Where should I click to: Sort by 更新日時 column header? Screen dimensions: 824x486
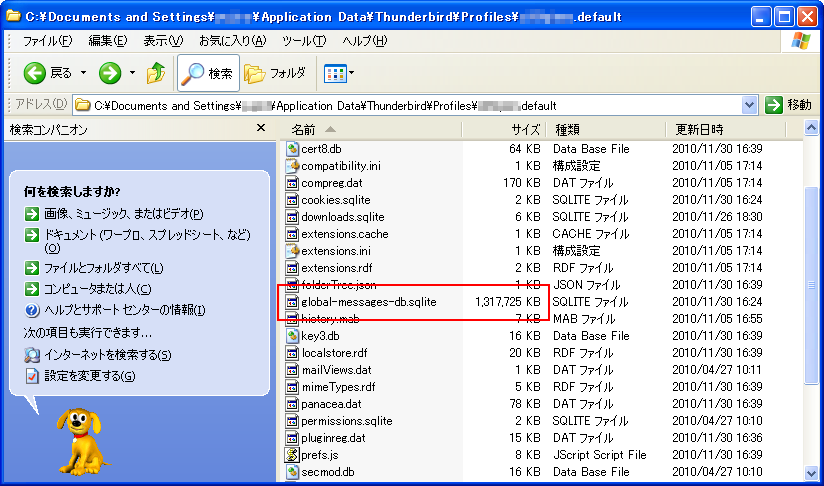click(725, 129)
